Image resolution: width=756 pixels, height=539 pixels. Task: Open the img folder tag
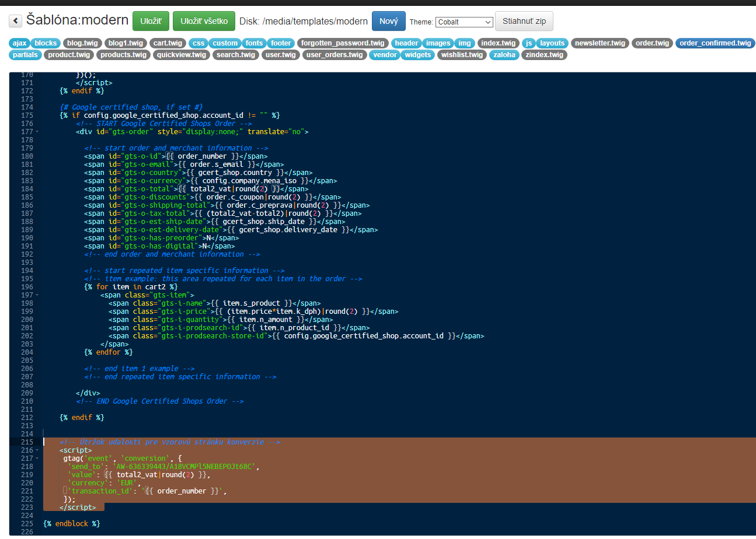tap(465, 43)
